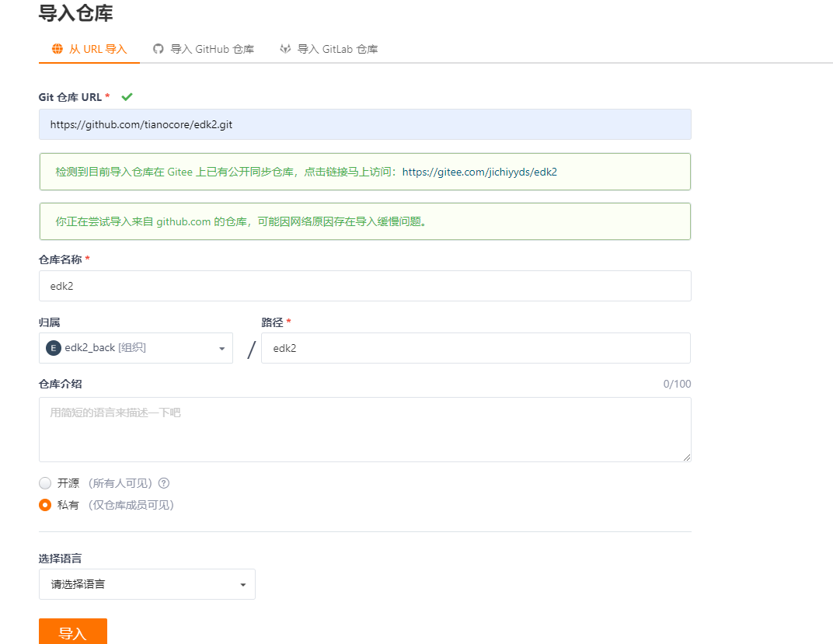The image size is (833, 644).
Task: Click the 0/100 character counter
Action: click(677, 384)
